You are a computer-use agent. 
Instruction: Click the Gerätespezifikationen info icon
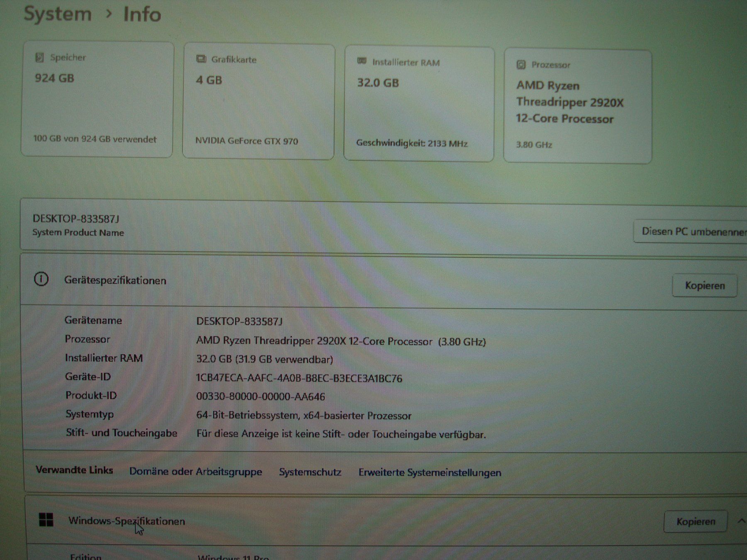coord(41,279)
